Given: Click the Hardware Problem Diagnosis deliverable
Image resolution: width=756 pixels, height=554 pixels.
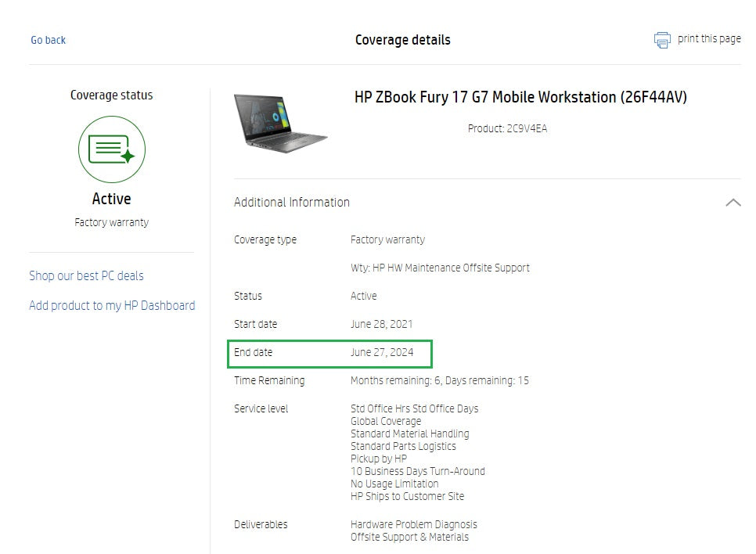Looking at the screenshot, I should [413, 525].
